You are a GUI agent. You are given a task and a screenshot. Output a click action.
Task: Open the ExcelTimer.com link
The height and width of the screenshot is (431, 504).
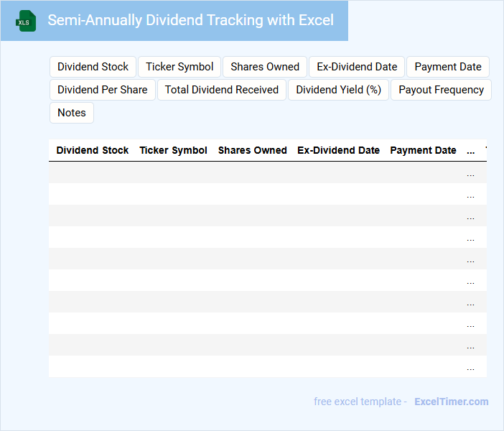(451, 402)
